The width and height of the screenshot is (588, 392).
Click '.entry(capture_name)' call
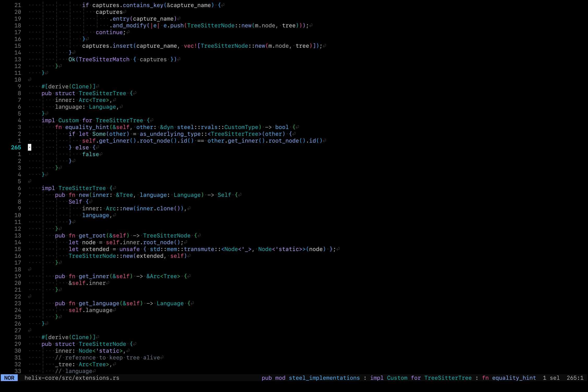pos(143,19)
